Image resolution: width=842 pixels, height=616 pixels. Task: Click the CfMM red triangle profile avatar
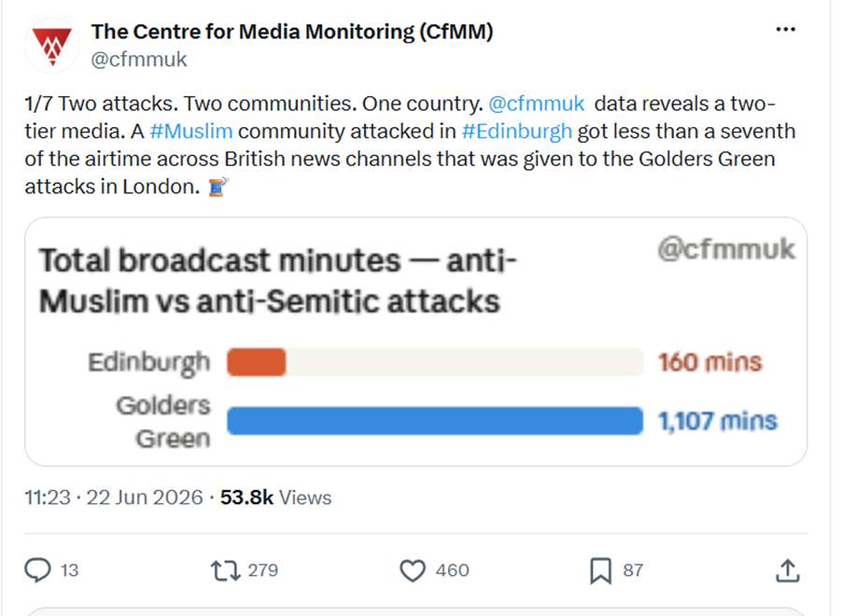[51, 45]
